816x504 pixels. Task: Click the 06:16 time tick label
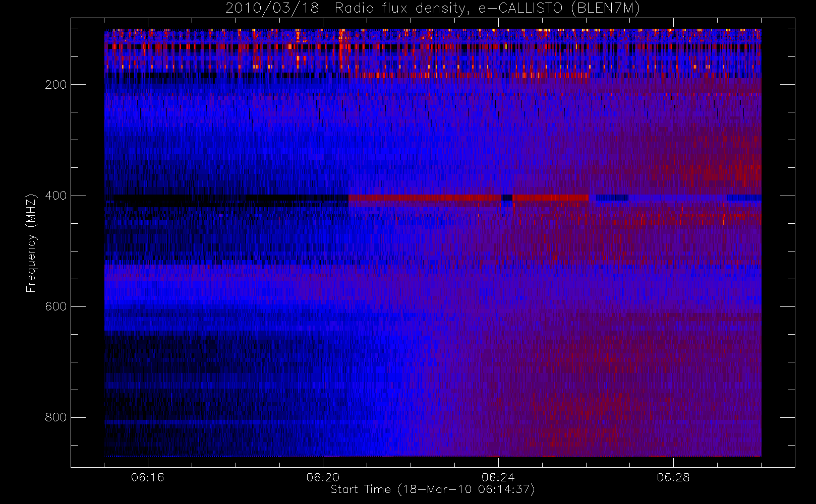click(x=147, y=477)
